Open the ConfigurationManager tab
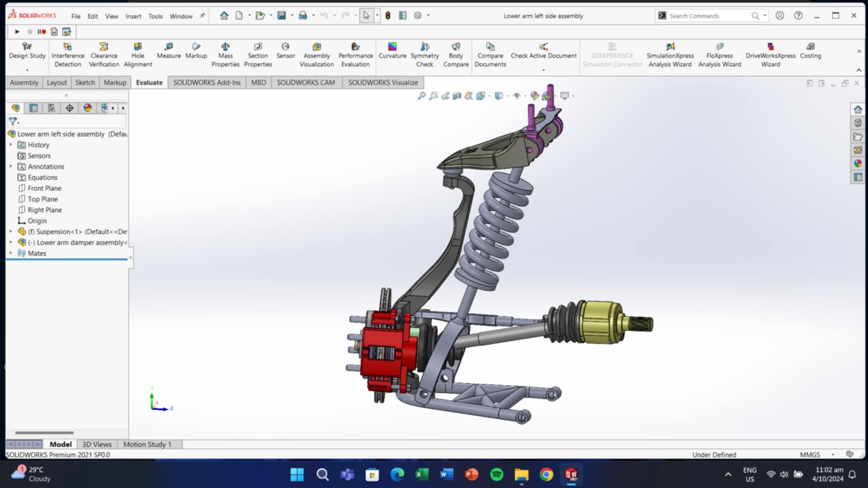The image size is (868, 488). pos(52,108)
